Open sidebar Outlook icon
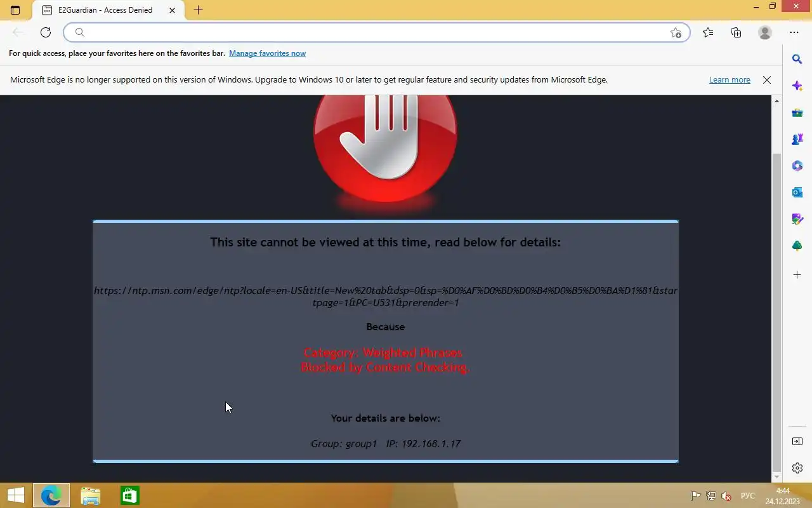The width and height of the screenshot is (812, 508). point(797,192)
